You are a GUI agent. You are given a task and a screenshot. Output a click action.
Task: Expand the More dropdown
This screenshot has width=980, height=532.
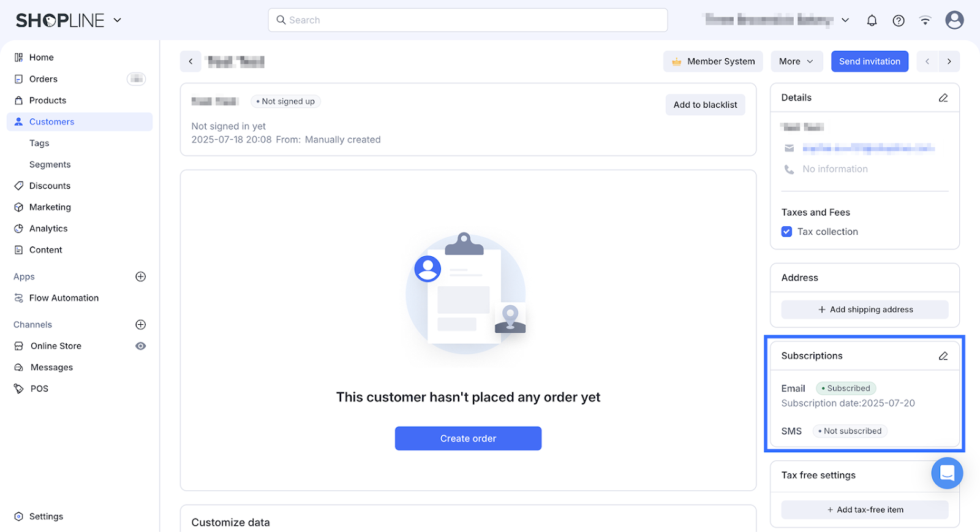coord(796,61)
